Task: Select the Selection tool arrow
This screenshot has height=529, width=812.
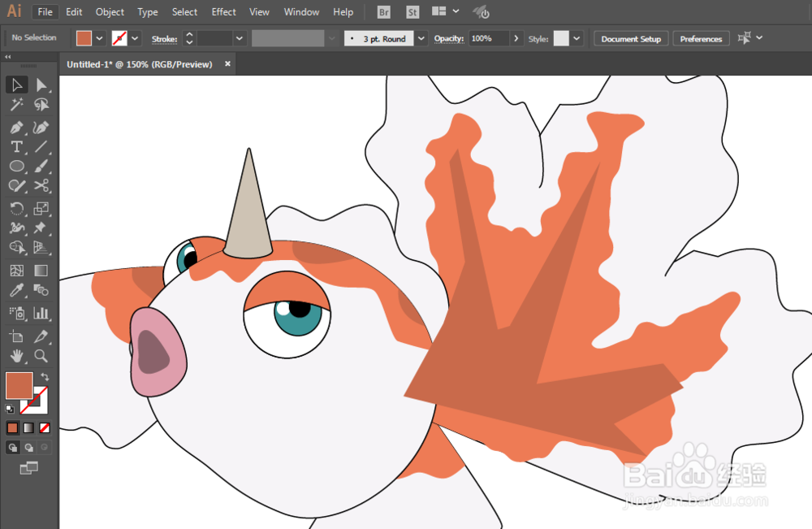Action: point(16,85)
